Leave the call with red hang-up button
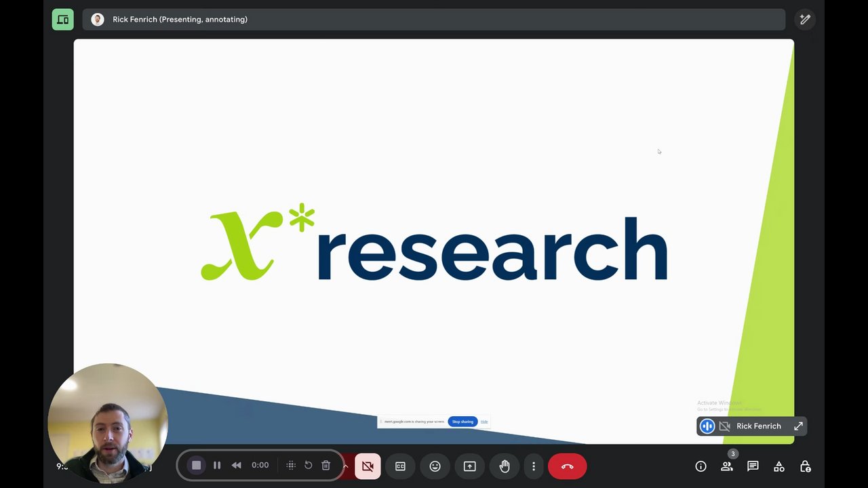 [568, 466]
